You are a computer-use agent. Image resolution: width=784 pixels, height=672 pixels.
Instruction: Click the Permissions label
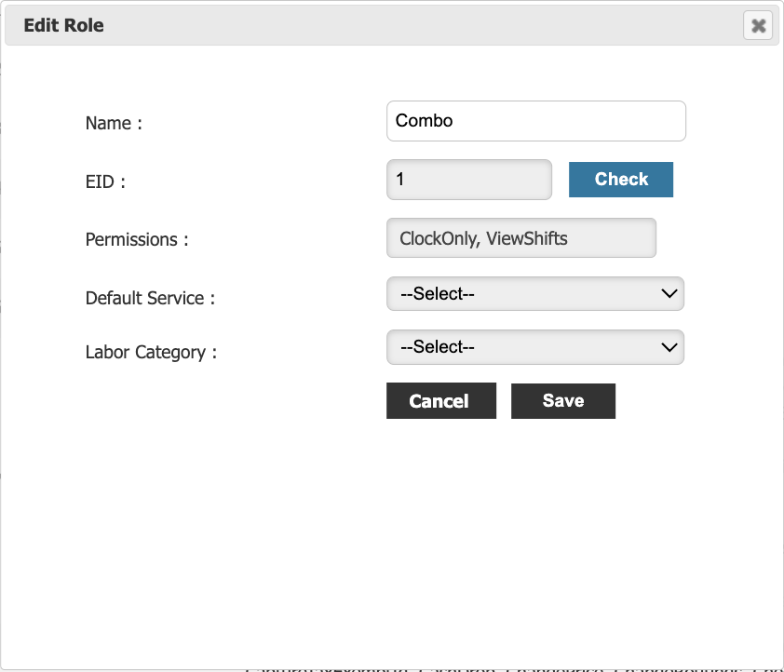pos(137,239)
